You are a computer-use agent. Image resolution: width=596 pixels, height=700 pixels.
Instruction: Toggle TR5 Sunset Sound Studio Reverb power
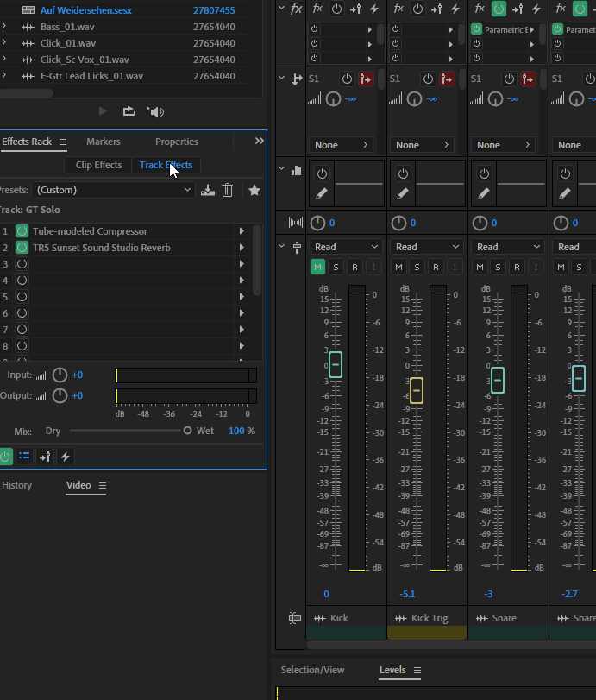[22, 248]
